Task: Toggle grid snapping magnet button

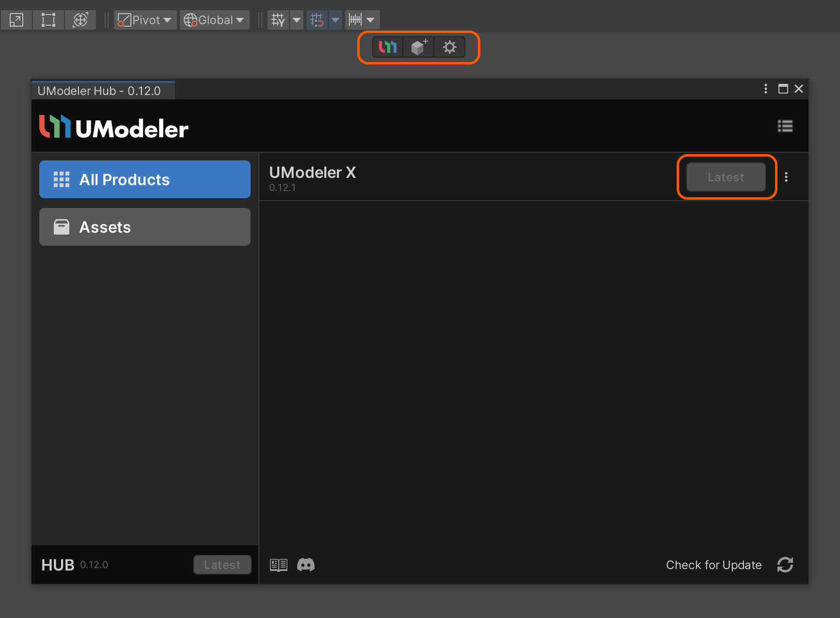Action: pyautogui.click(x=317, y=20)
